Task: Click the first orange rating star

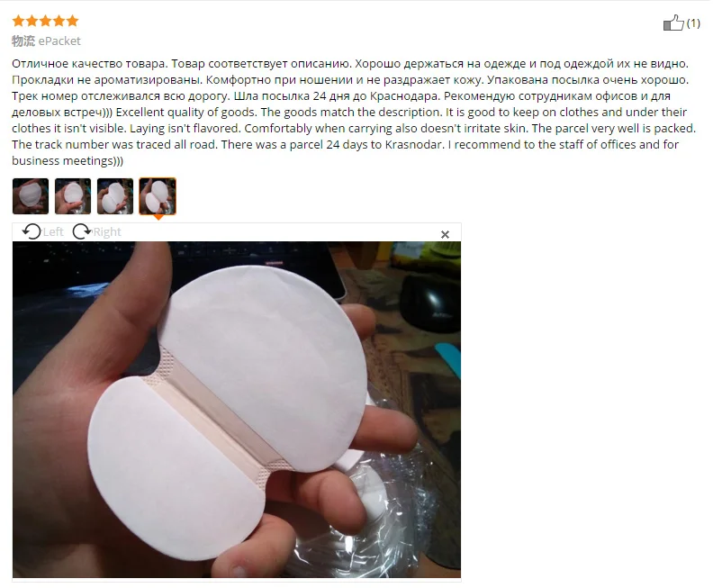Action: pos(19,21)
